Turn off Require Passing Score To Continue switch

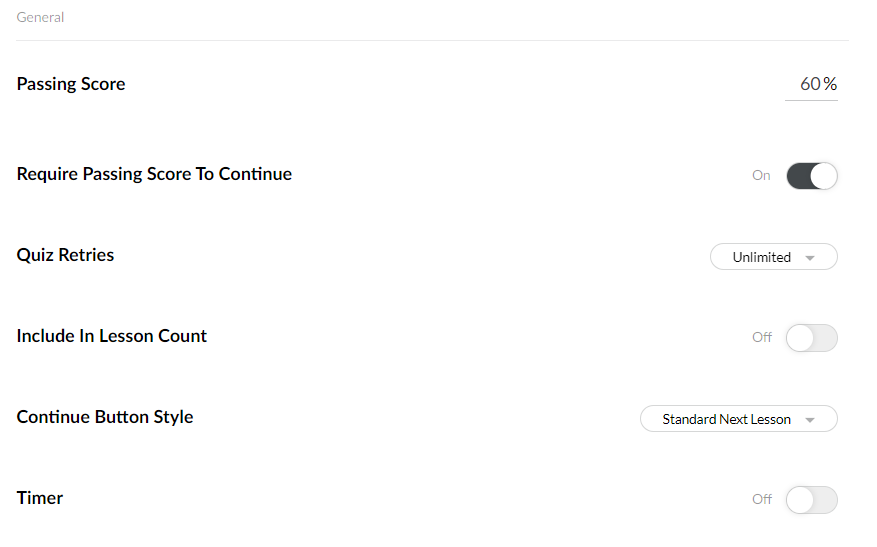pyautogui.click(x=811, y=176)
